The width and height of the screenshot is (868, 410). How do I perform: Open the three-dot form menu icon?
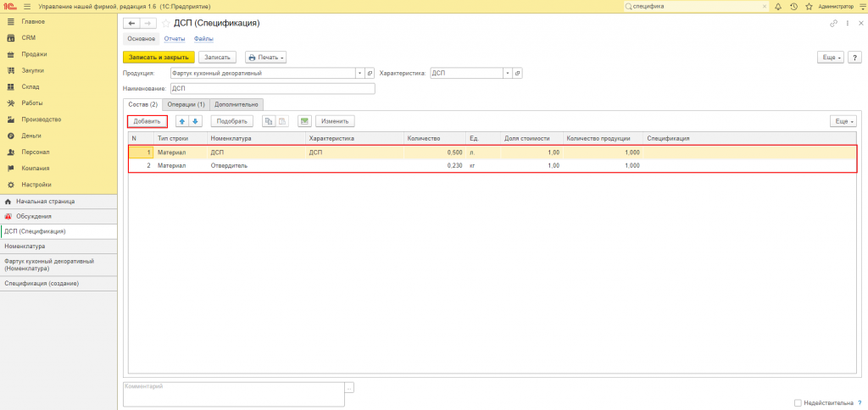[x=847, y=23]
